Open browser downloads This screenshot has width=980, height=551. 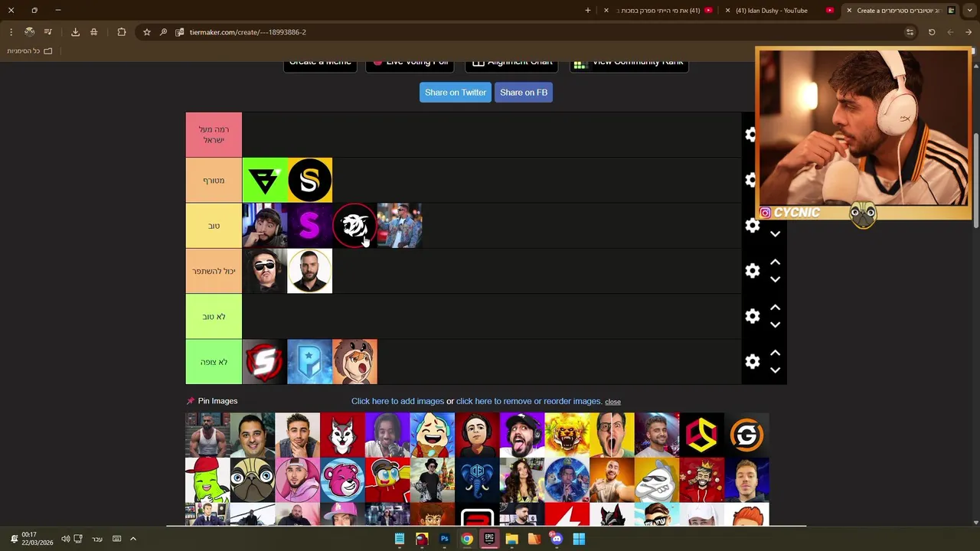coord(75,32)
